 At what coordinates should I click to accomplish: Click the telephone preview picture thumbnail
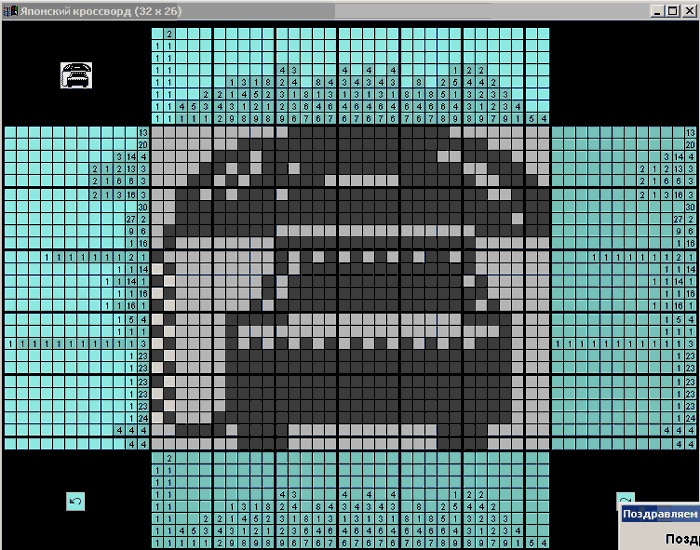(x=76, y=75)
